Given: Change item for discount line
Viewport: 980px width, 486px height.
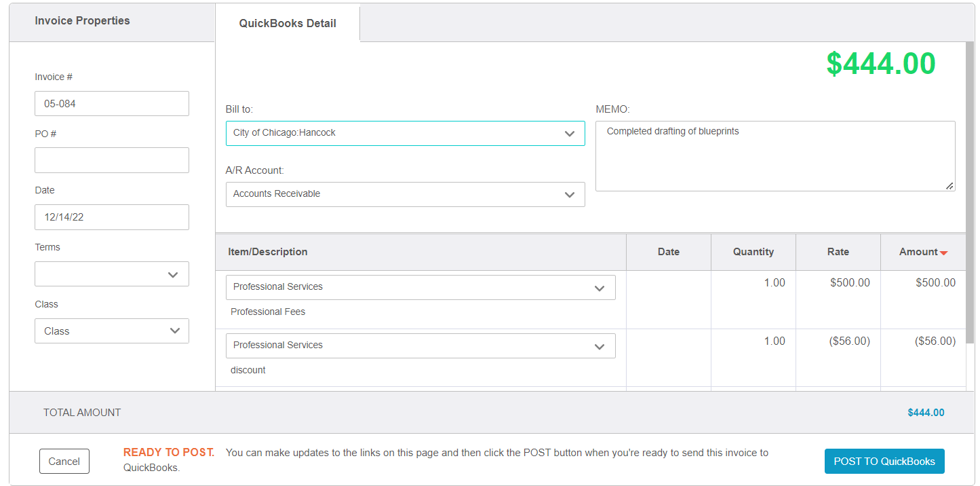Looking at the screenshot, I should coord(420,345).
